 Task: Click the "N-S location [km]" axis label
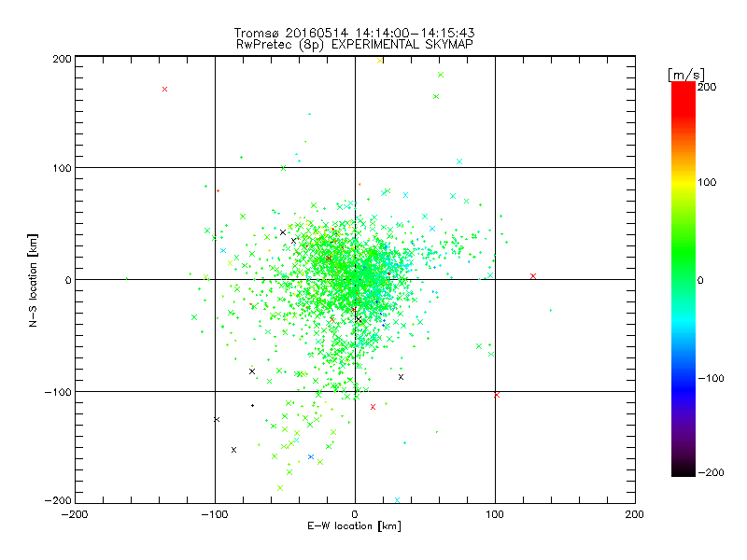click(33, 280)
